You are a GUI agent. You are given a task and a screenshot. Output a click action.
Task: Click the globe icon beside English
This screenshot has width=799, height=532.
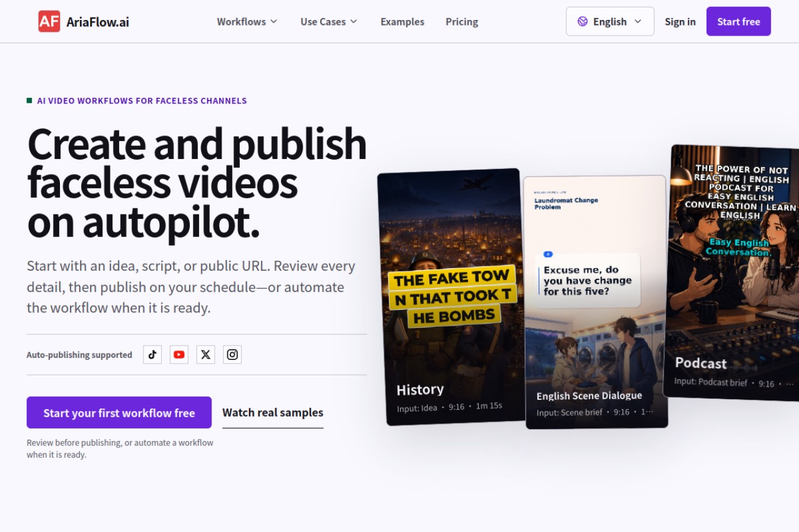(582, 21)
